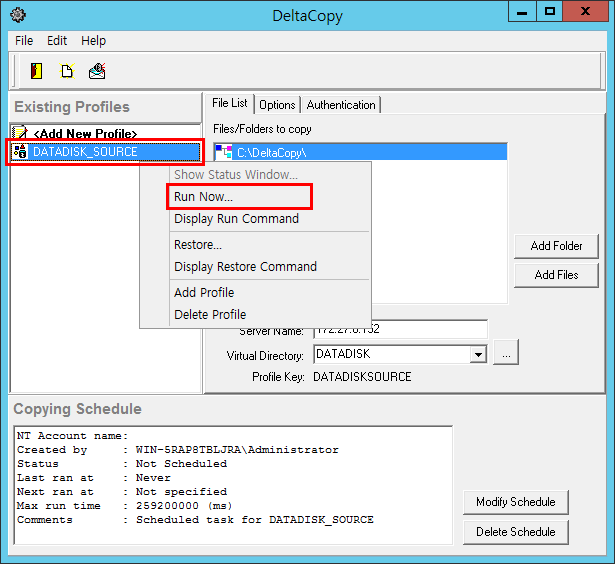Select Display Run Command menu entry

pos(236,219)
